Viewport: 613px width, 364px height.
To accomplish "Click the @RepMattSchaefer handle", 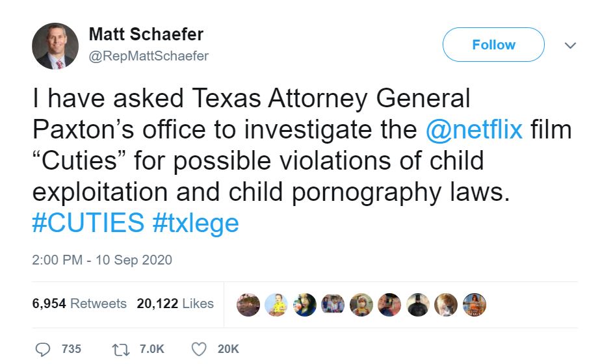I will pyautogui.click(x=148, y=56).
